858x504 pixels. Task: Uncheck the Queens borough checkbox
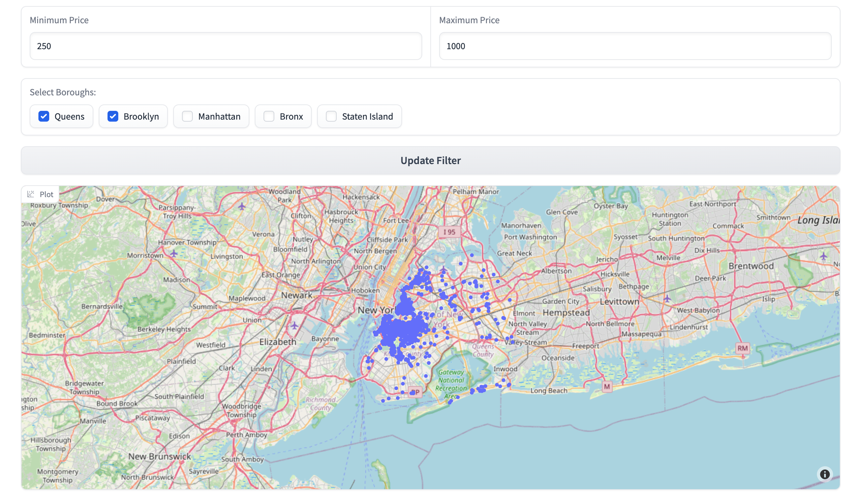pos(44,116)
